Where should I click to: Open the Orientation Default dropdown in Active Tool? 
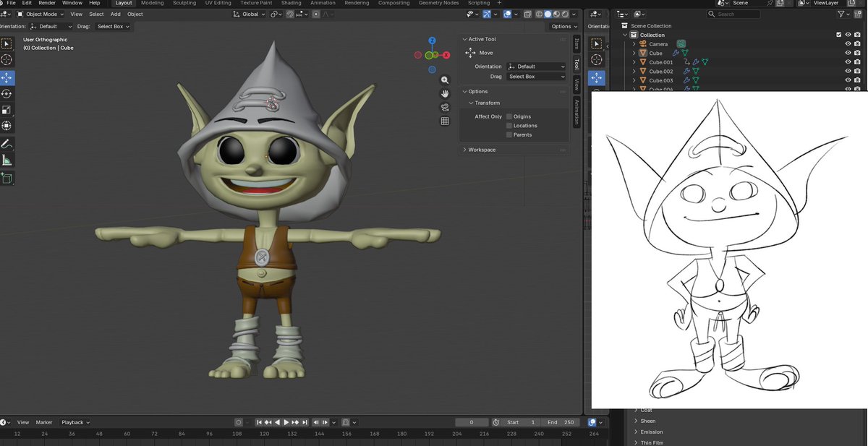536,67
